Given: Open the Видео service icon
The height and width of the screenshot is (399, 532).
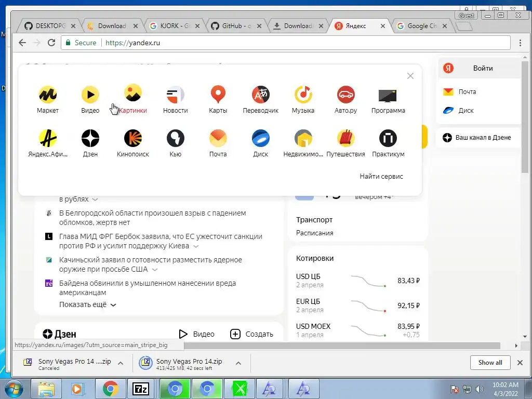Looking at the screenshot, I should pos(90,95).
